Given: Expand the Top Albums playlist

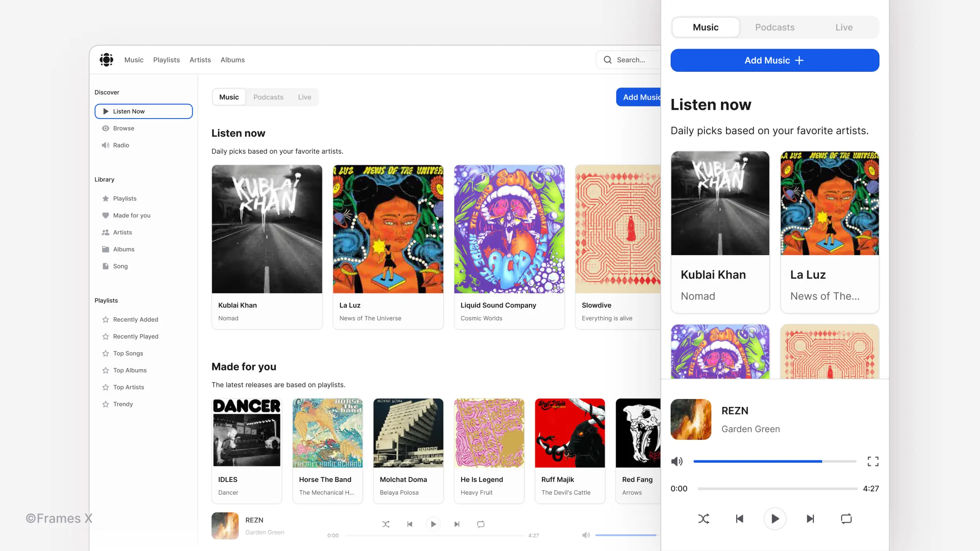Looking at the screenshot, I should 130,370.
